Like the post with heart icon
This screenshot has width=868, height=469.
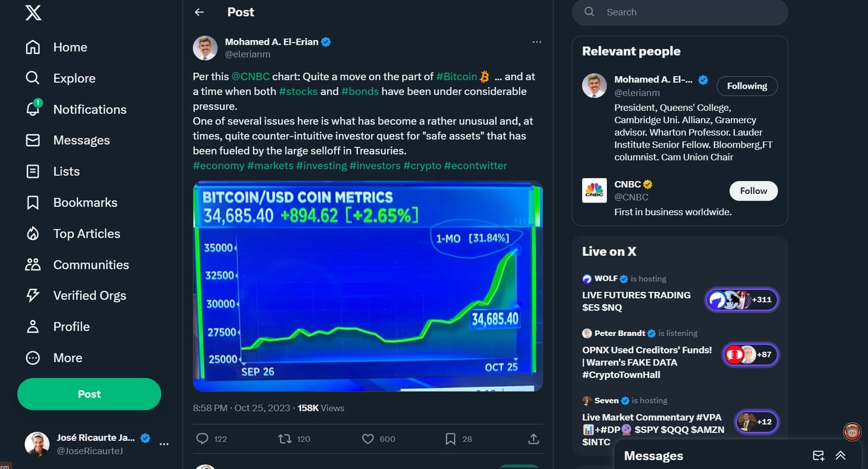click(x=368, y=439)
